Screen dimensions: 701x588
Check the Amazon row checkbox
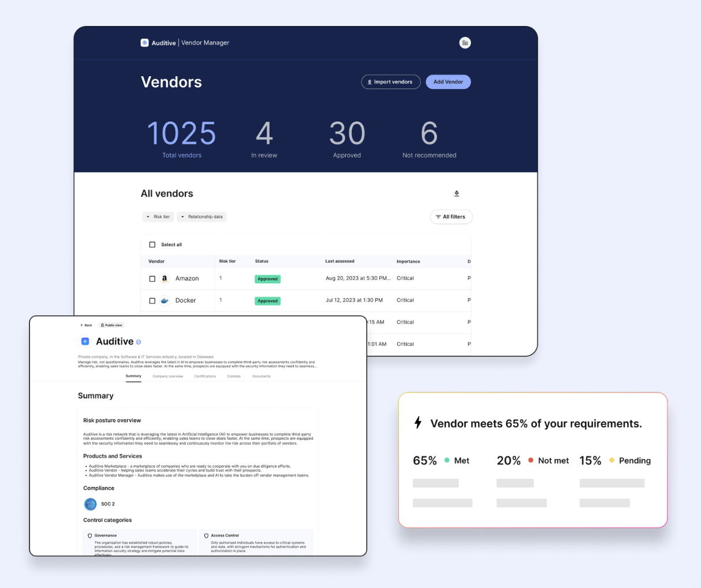tap(152, 278)
